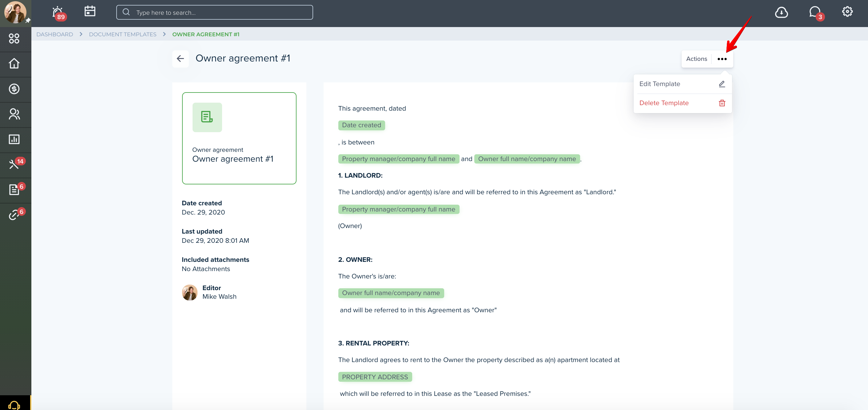Screen dimensions: 868x410
Task: Click the green document template icon
Action: point(207,117)
